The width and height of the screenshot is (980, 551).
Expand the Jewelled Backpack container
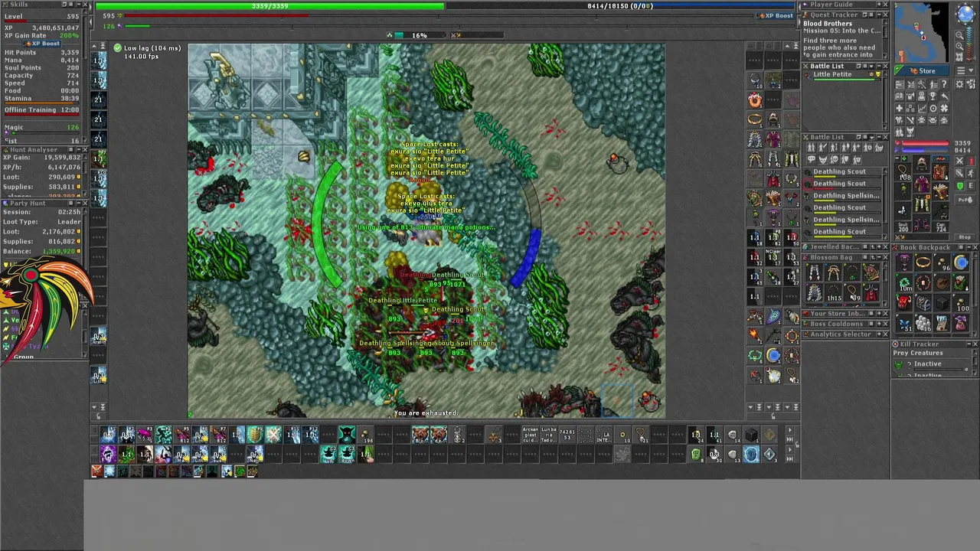[x=879, y=247]
